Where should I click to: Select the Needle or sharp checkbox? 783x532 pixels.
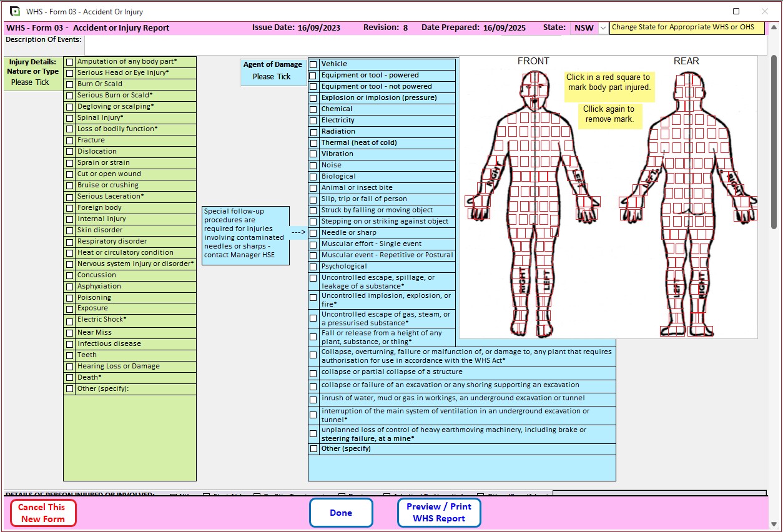click(313, 232)
